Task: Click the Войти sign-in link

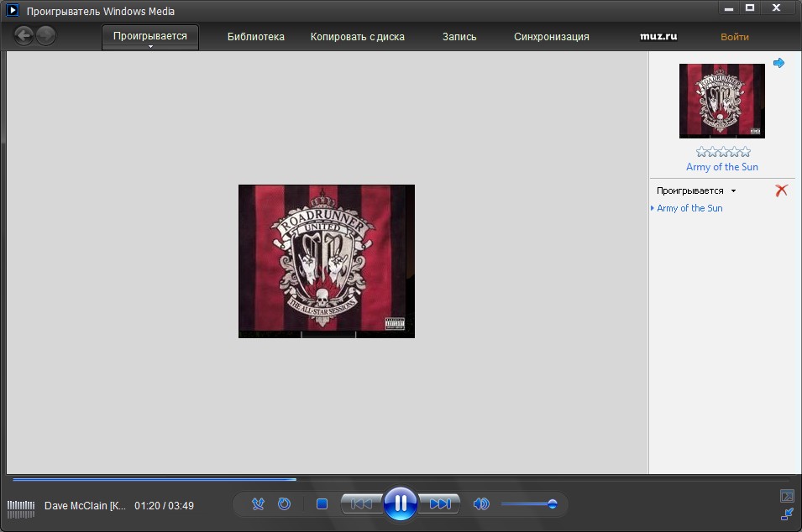Action: click(x=734, y=37)
